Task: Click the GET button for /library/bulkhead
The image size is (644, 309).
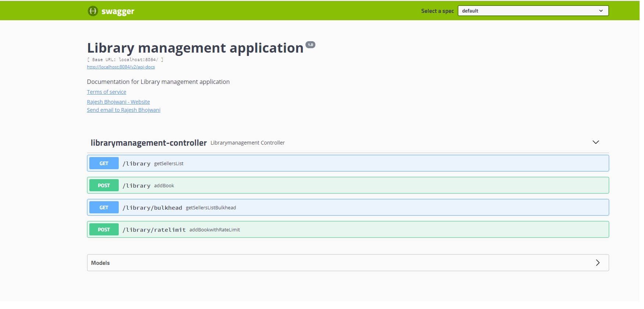Action: click(104, 207)
